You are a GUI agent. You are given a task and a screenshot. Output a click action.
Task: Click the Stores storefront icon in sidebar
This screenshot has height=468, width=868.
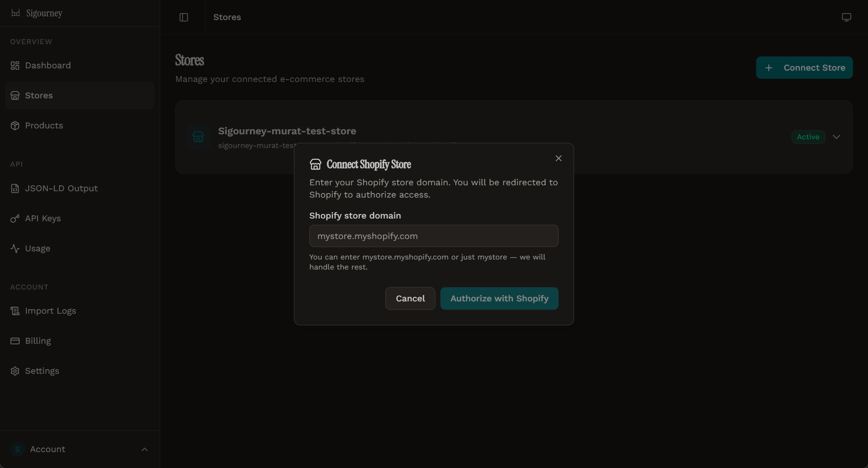15,96
